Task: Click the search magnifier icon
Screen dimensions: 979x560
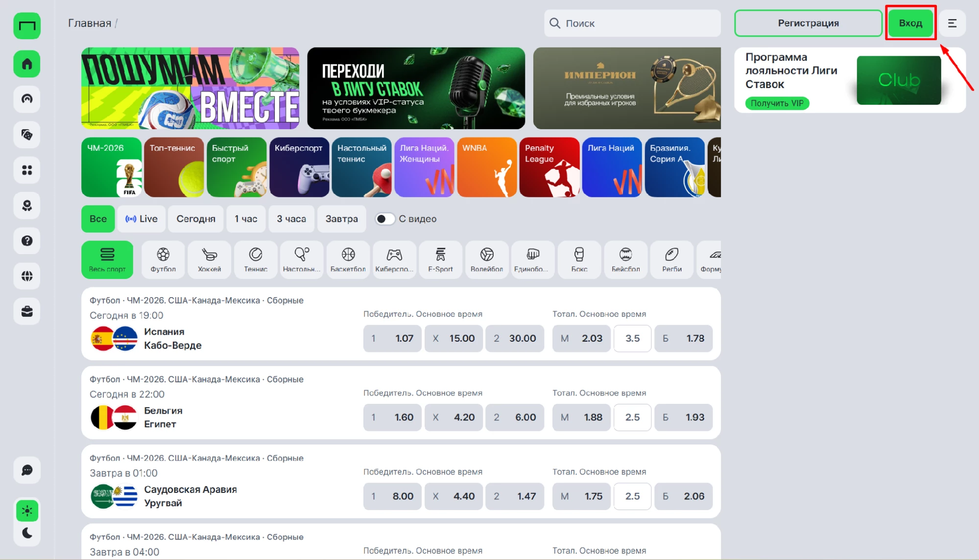Action: point(555,23)
